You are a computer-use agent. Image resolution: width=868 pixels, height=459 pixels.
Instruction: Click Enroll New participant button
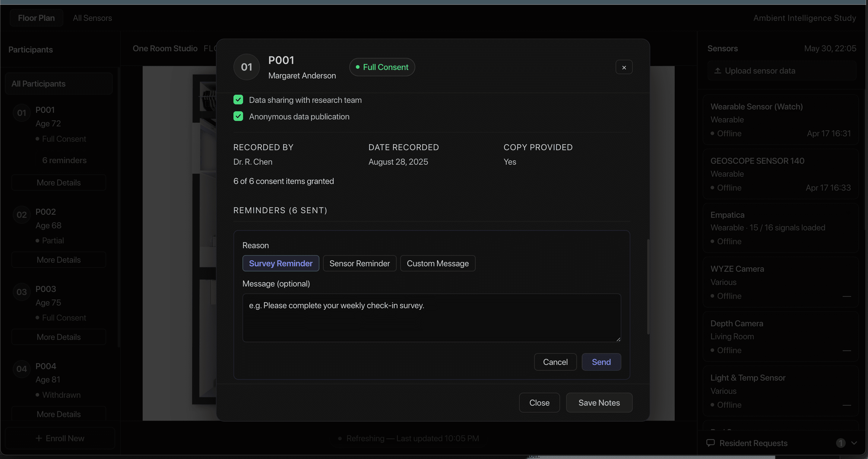[60, 438]
